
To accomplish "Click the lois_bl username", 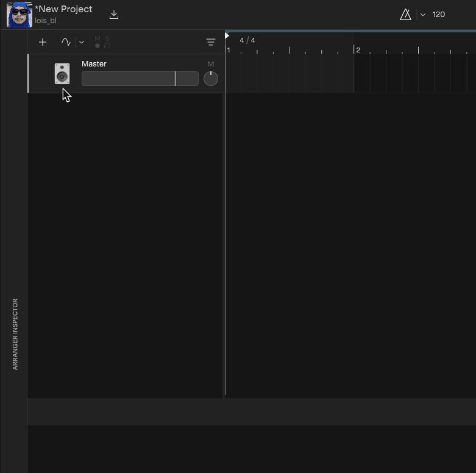I will point(46,21).
